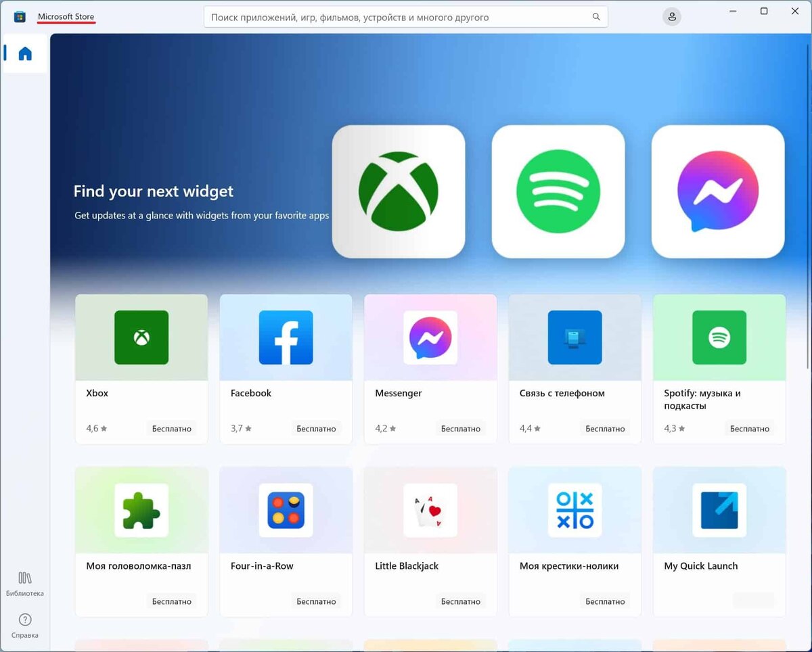Click the Find your next widget heading

pyautogui.click(x=154, y=191)
